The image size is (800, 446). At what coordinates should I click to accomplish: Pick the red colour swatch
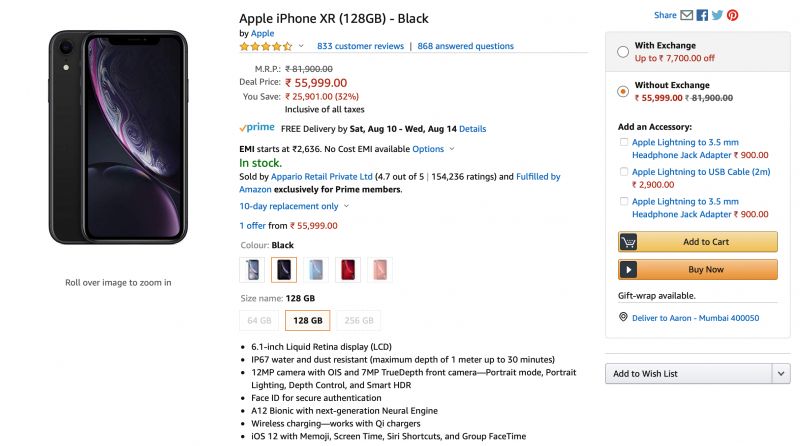click(348, 269)
